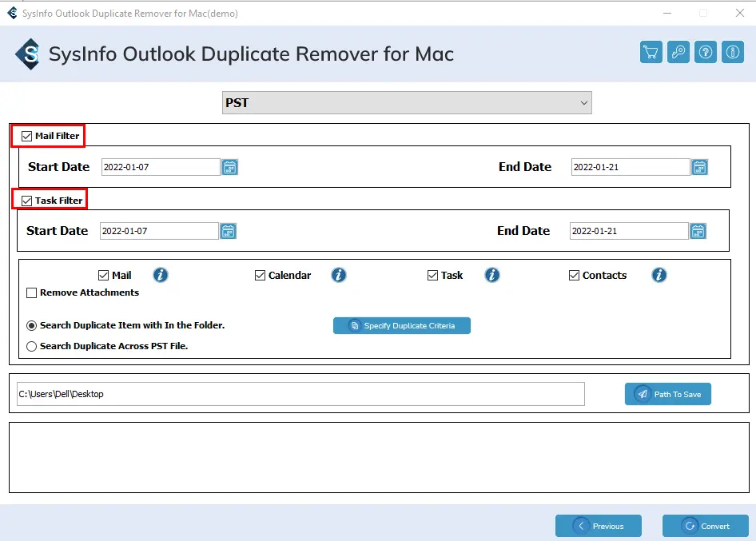Toggle the Mail Filter checkbox
Viewport: 756px width, 541px height.
[x=26, y=137]
